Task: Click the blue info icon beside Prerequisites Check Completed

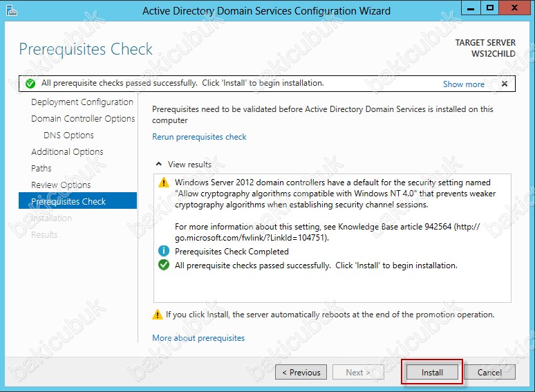Action: pos(164,251)
